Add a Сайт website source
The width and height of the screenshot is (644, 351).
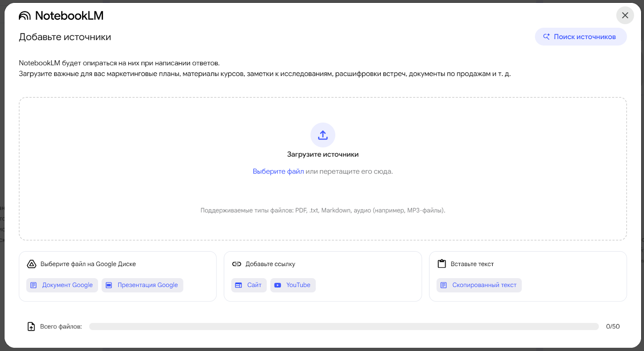click(249, 285)
